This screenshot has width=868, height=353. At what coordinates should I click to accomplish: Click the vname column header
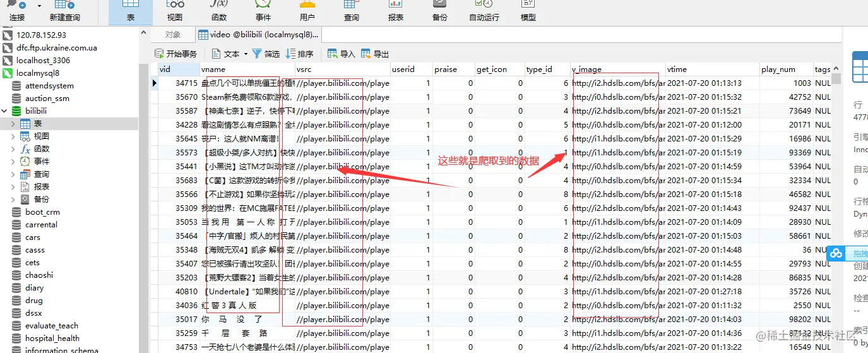[247, 69]
